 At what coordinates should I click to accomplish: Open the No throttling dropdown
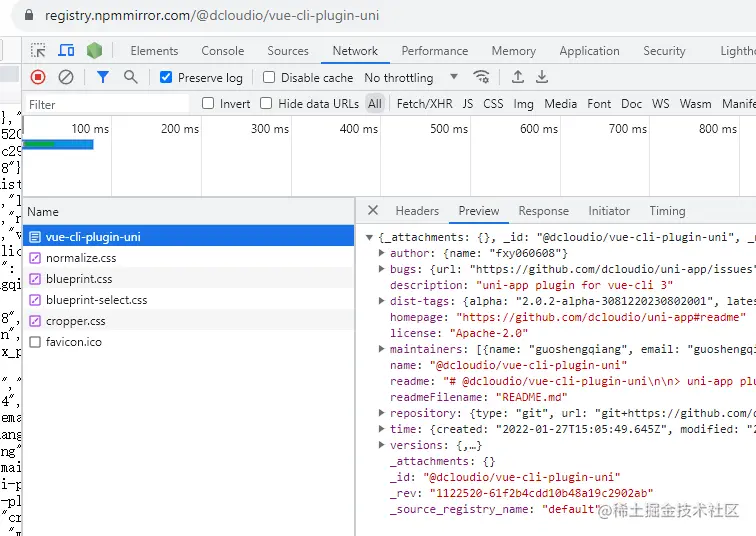(x=411, y=77)
